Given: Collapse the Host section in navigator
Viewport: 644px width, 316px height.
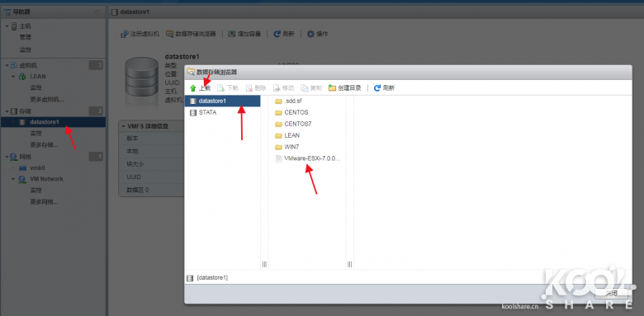Looking at the screenshot, I should 7,26.
